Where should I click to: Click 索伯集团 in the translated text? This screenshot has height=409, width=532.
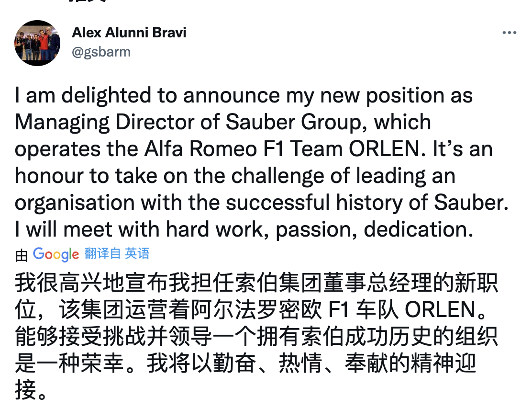pos(211,284)
